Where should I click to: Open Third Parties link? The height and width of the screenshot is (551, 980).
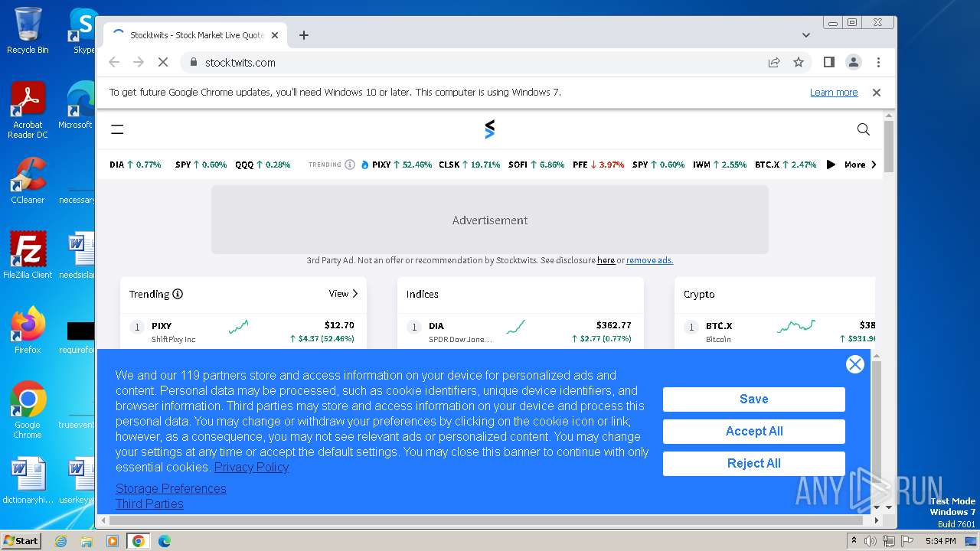[149, 504]
